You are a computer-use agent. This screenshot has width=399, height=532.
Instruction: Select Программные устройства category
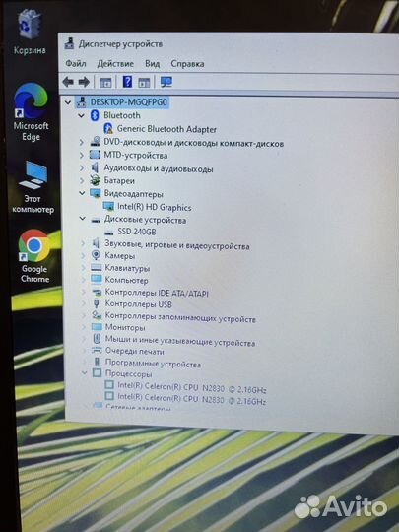[x=153, y=364]
